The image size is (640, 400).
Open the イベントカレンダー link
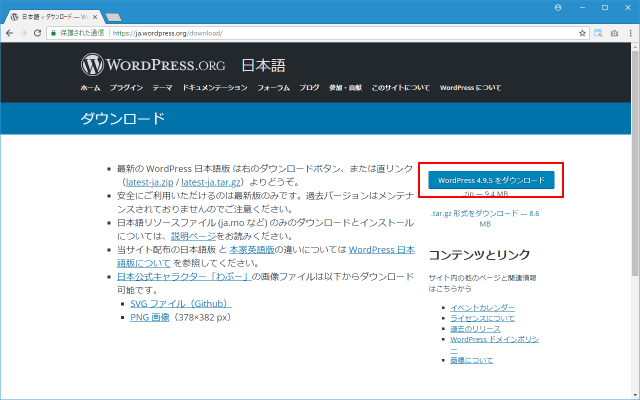point(483,307)
